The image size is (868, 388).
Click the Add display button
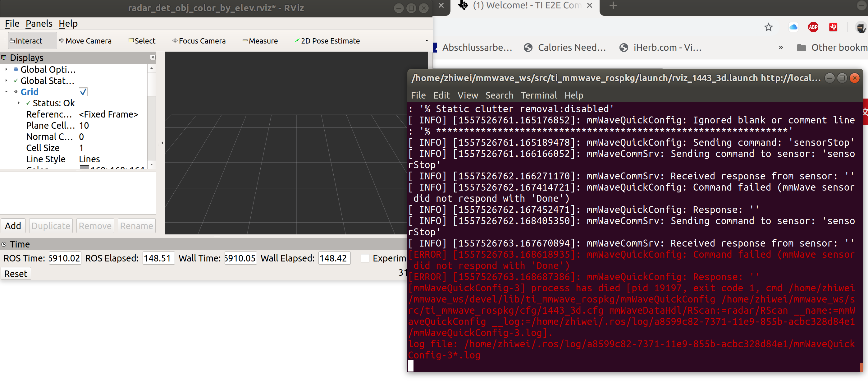click(13, 225)
